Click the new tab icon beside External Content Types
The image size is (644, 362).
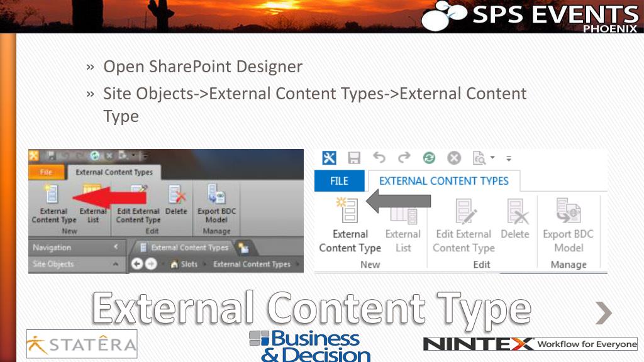tap(243, 248)
